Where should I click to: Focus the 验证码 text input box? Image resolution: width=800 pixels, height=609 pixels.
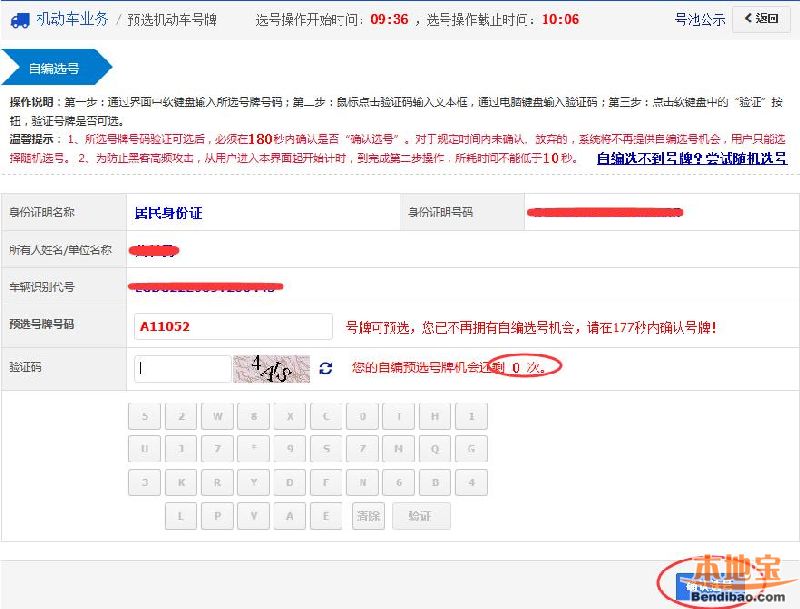point(183,368)
